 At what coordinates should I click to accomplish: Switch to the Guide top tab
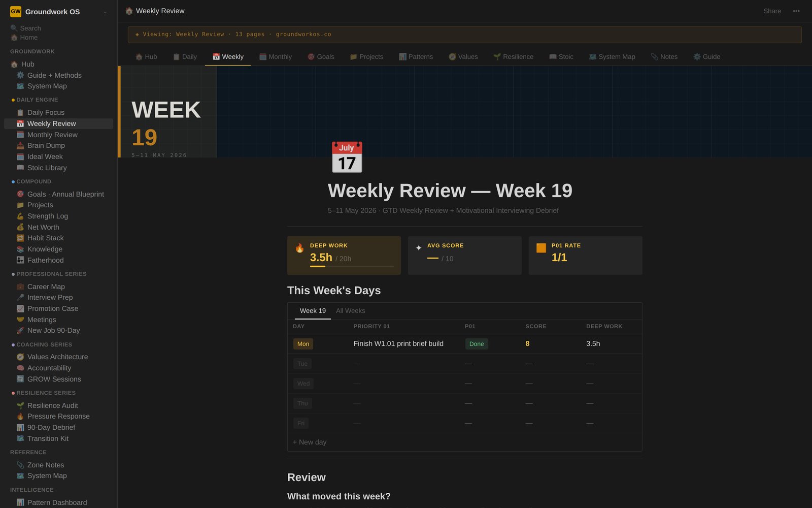click(706, 57)
